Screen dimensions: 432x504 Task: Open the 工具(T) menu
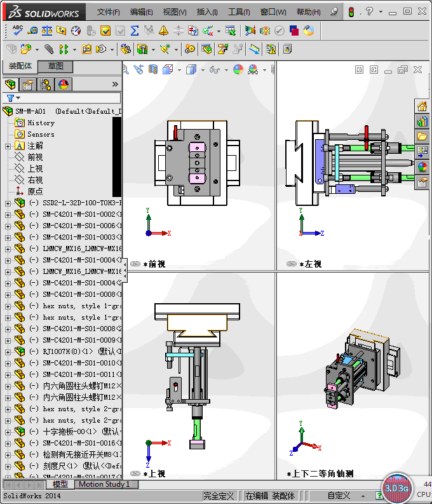[x=239, y=12]
